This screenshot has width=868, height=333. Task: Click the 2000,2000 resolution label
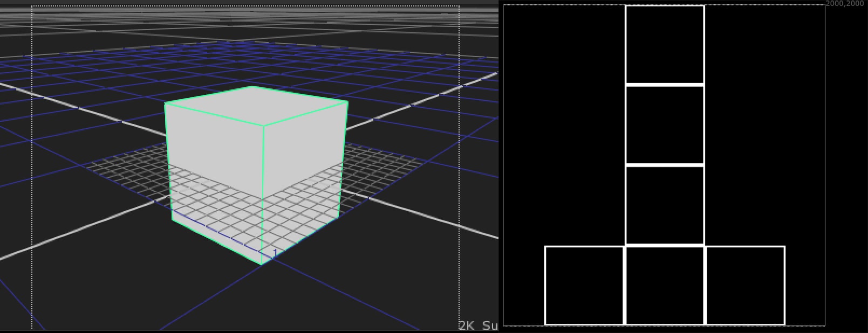(x=845, y=4)
